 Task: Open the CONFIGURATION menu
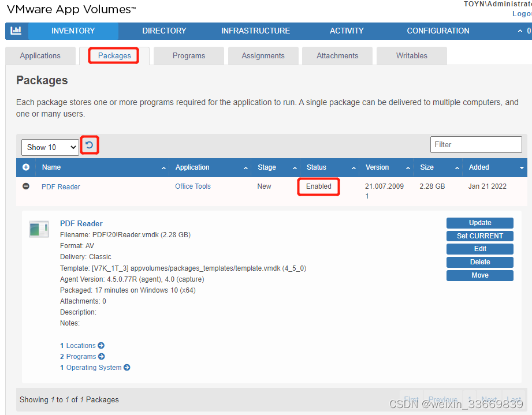click(x=438, y=31)
